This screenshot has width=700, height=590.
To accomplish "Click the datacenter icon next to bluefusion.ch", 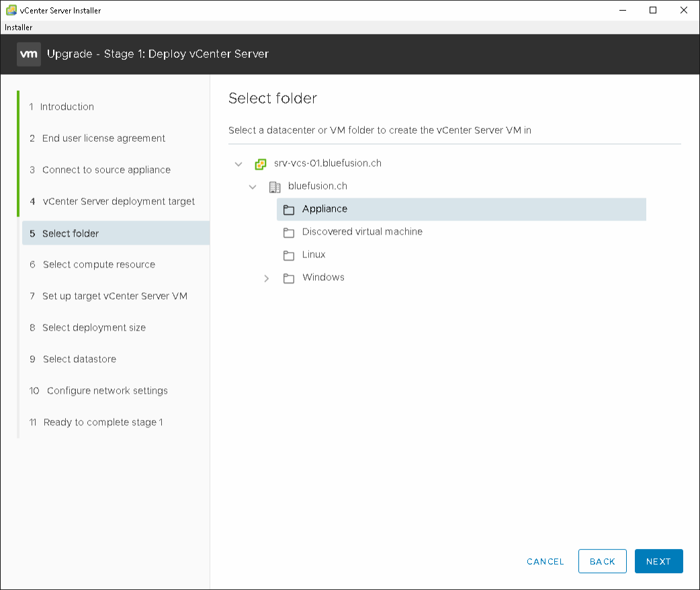I will pyautogui.click(x=275, y=187).
